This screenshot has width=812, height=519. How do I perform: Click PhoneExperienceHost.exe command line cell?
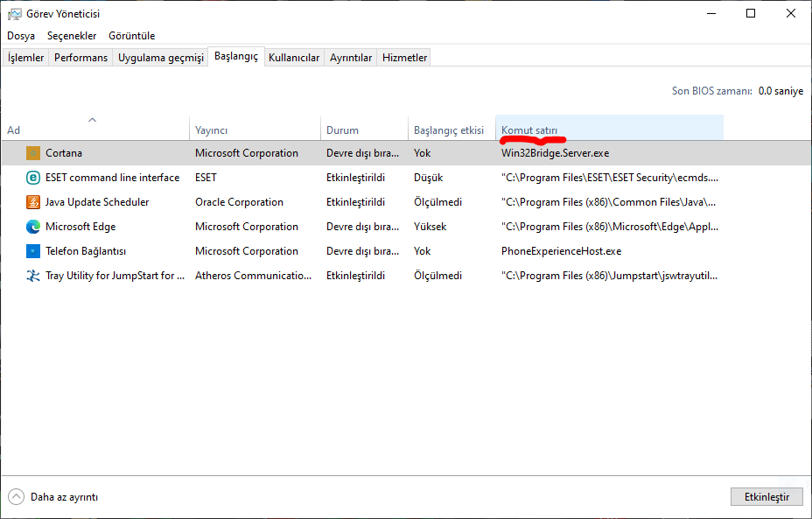562,251
